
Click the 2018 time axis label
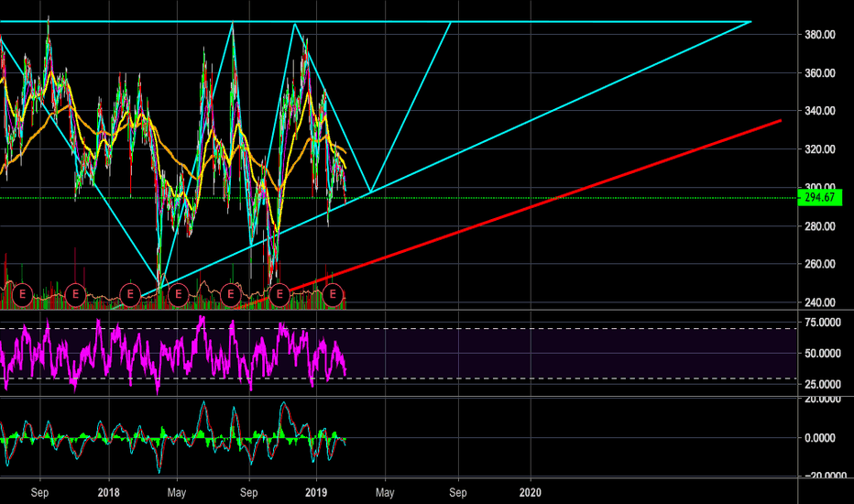108,493
